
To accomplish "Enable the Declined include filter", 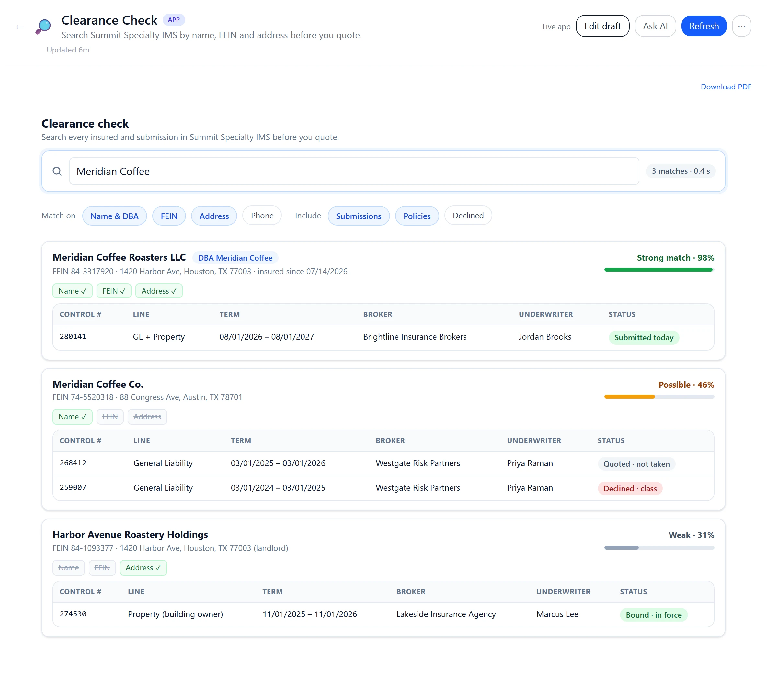I will (x=468, y=216).
